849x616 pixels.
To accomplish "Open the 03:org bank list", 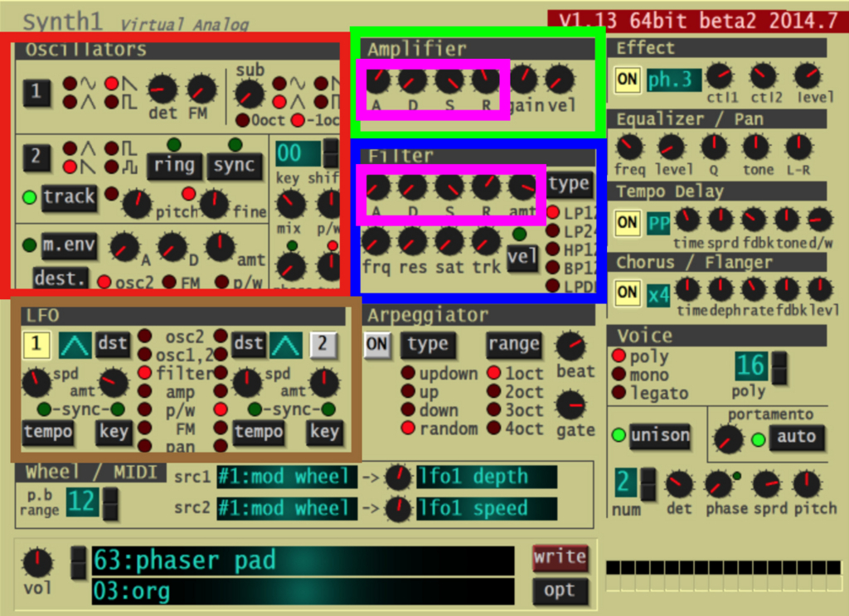I will click(x=303, y=592).
